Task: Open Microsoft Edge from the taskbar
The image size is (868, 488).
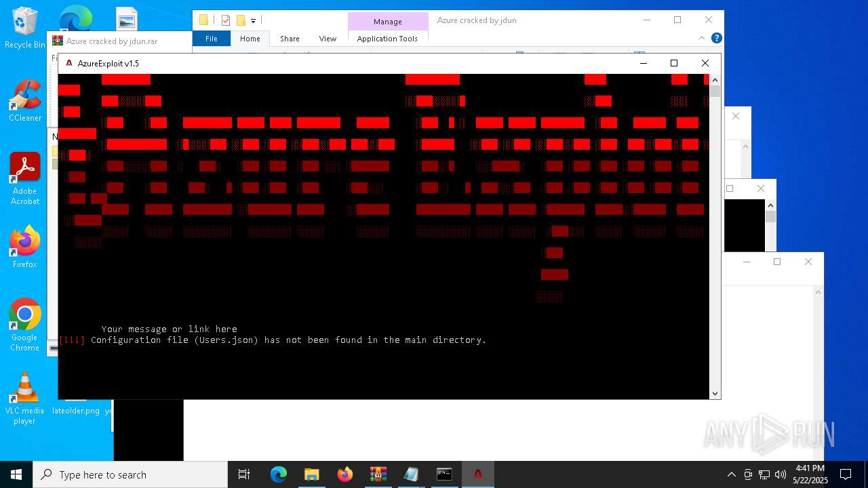Action: [x=278, y=474]
